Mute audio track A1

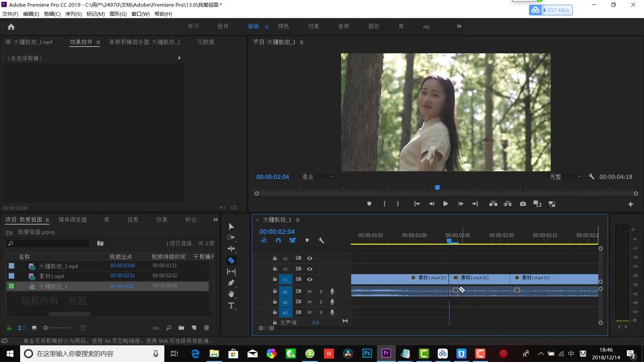[x=309, y=292]
